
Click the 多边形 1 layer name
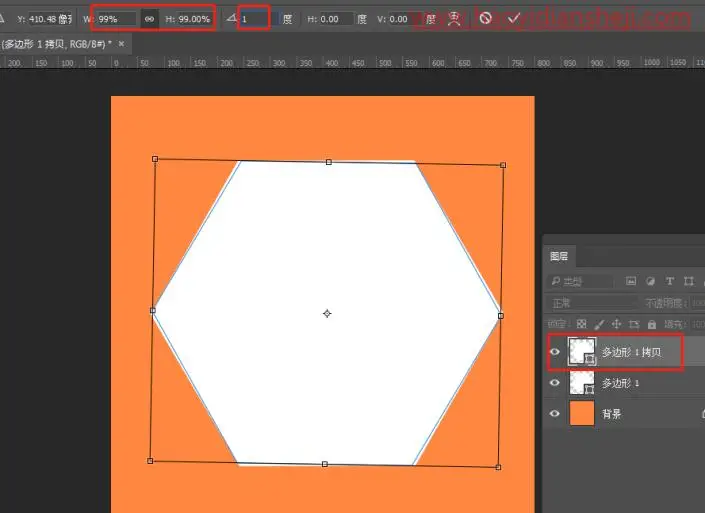click(x=621, y=383)
